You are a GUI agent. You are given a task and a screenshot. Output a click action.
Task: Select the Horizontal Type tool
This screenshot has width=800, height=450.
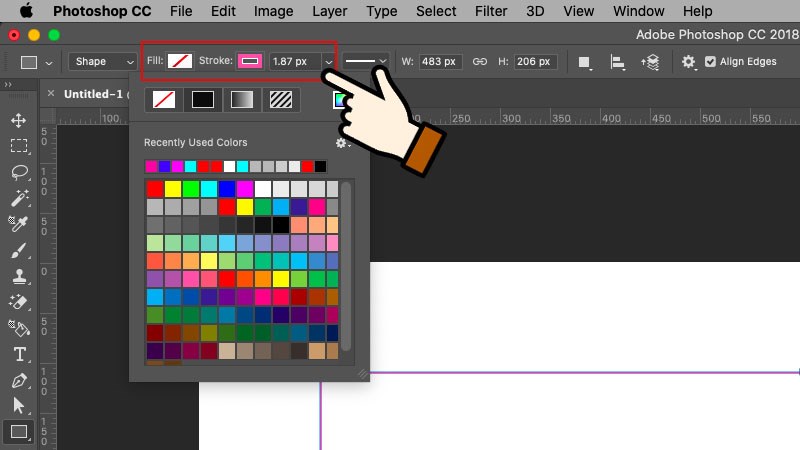(x=18, y=354)
